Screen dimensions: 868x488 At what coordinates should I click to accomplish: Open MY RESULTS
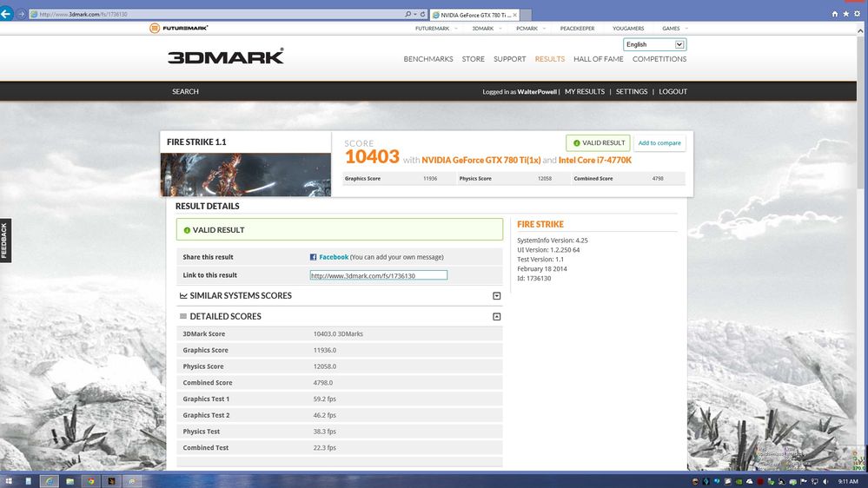(585, 91)
